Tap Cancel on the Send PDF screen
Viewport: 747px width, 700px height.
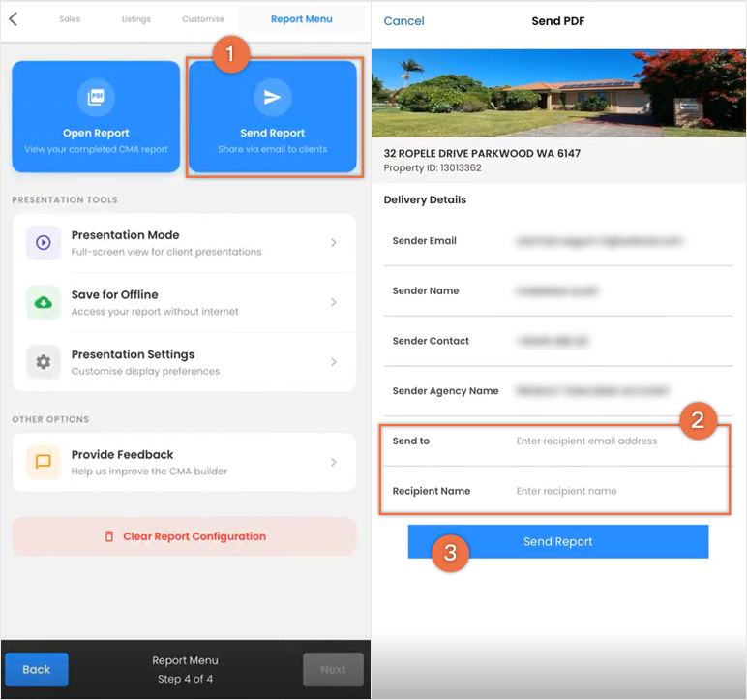[x=403, y=21]
